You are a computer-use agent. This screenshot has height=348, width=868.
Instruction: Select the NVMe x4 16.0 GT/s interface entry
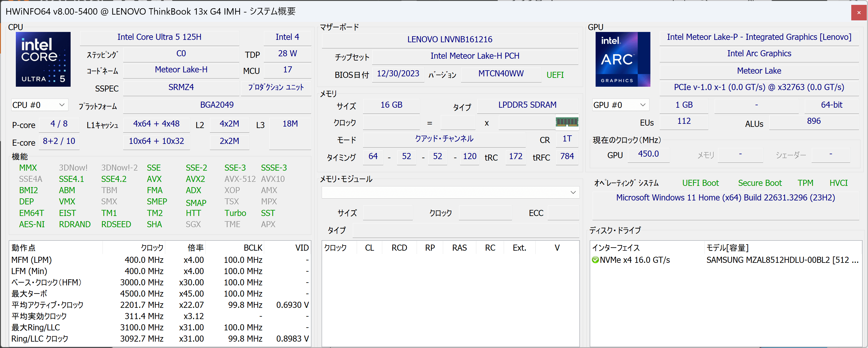[635, 260]
